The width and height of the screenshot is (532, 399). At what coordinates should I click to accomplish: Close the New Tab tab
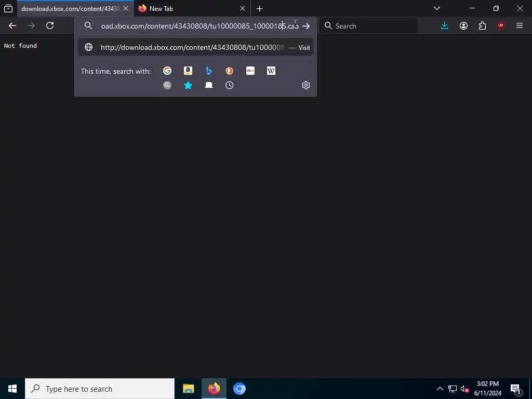tap(242, 8)
